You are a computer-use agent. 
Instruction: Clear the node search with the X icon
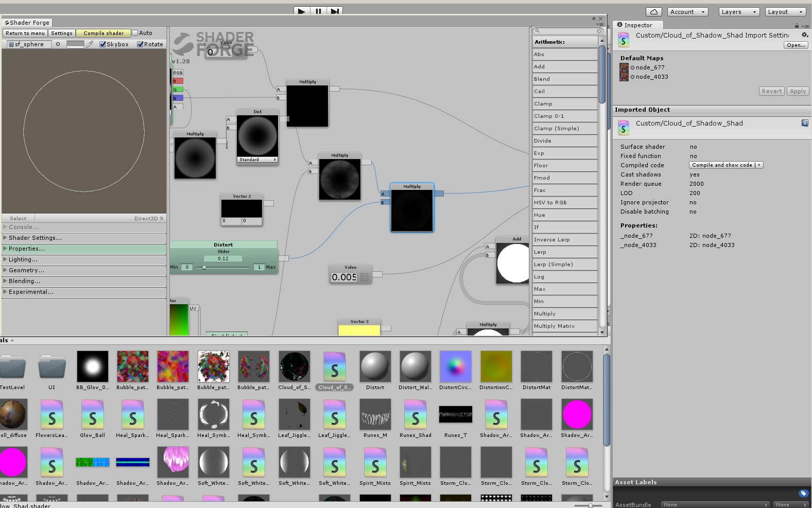point(599,31)
